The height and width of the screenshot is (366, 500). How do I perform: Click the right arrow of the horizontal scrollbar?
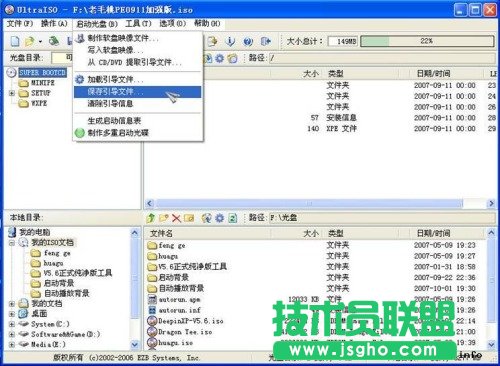[x=491, y=203]
